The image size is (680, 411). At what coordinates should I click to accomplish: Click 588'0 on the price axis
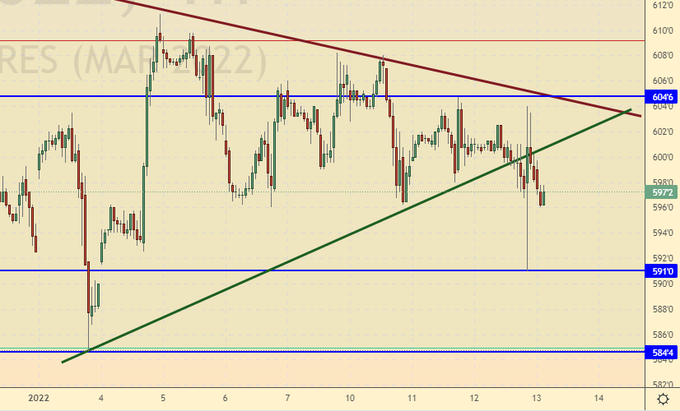[662, 309]
